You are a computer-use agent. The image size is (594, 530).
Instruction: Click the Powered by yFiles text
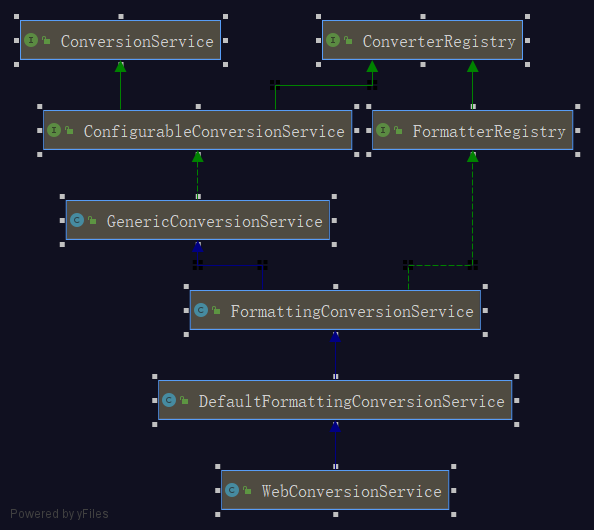[59, 514]
